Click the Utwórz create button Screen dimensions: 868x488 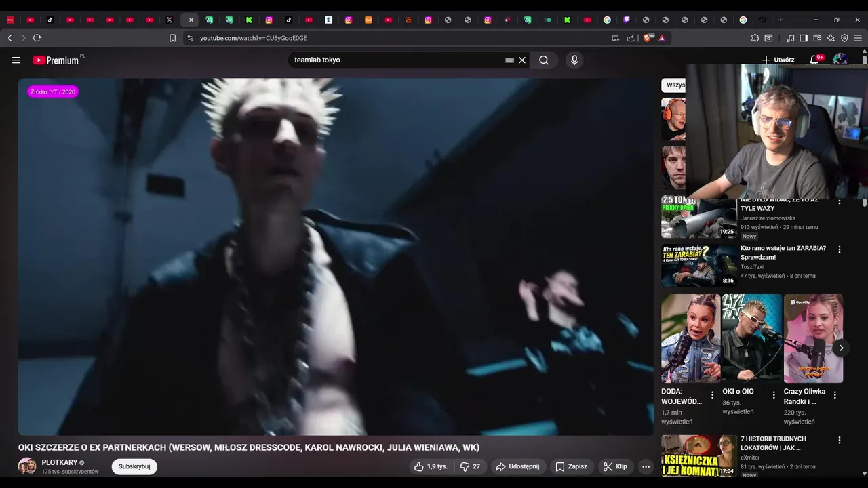coord(778,60)
